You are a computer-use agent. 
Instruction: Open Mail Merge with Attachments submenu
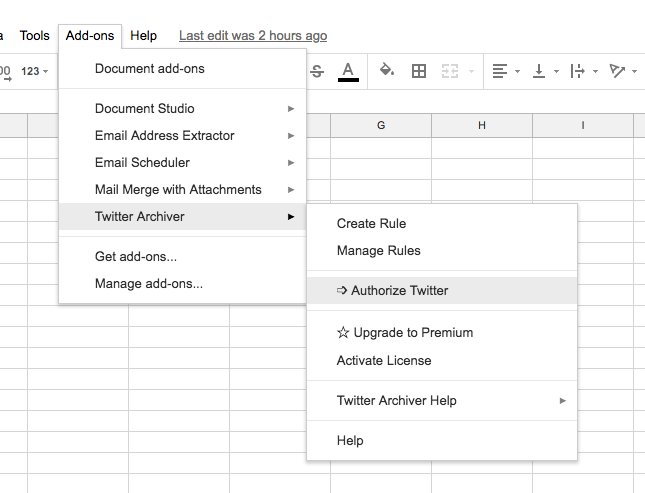click(x=183, y=189)
